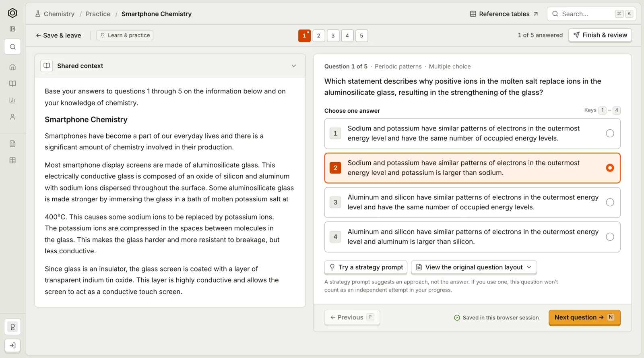The image size is (644, 358).
Task: Go to the home icon in sidebar
Action: [12, 67]
